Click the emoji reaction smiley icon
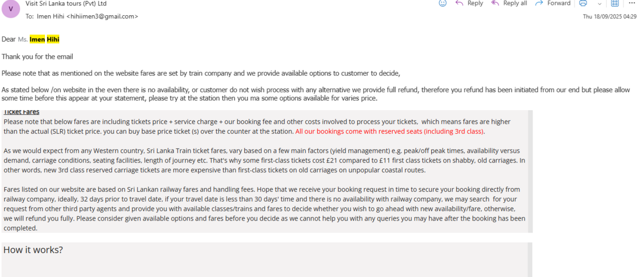Image resolution: width=644 pixels, height=277 pixels. tap(443, 3)
